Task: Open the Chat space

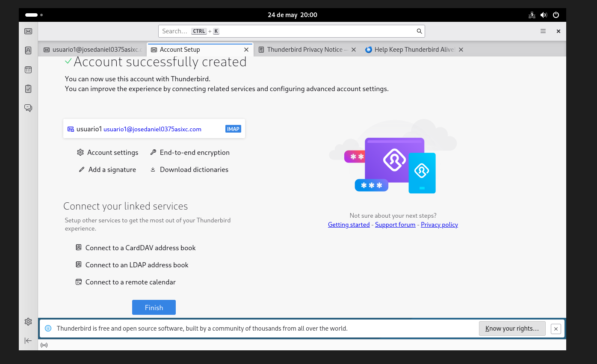Action: pyautogui.click(x=28, y=108)
